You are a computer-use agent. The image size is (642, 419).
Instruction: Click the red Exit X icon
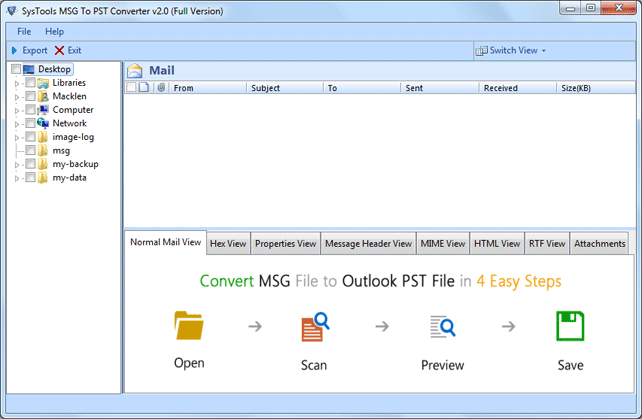click(x=59, y=50)
